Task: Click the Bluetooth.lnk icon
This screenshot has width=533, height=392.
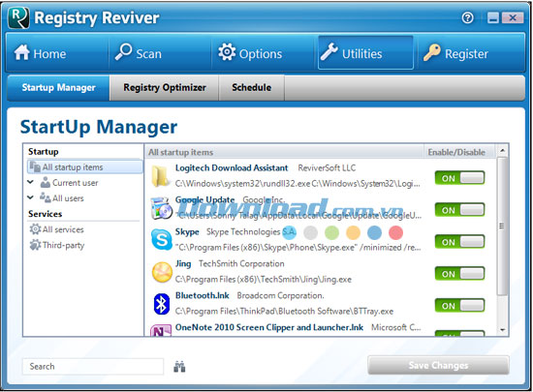Action: coord(162,304)
